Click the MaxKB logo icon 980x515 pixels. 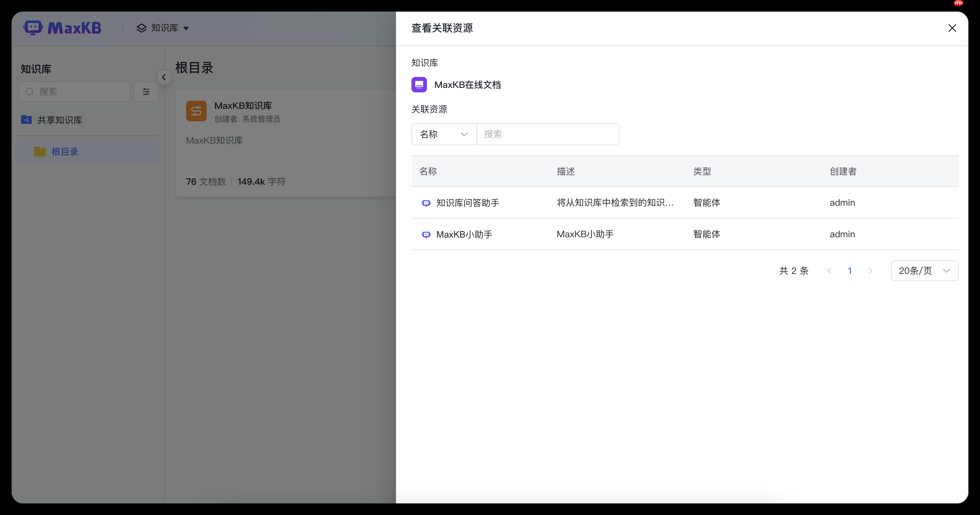[x=33, y=27]
